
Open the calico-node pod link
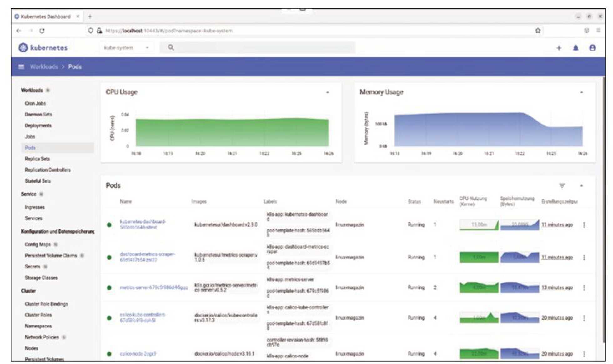point(138,354)
